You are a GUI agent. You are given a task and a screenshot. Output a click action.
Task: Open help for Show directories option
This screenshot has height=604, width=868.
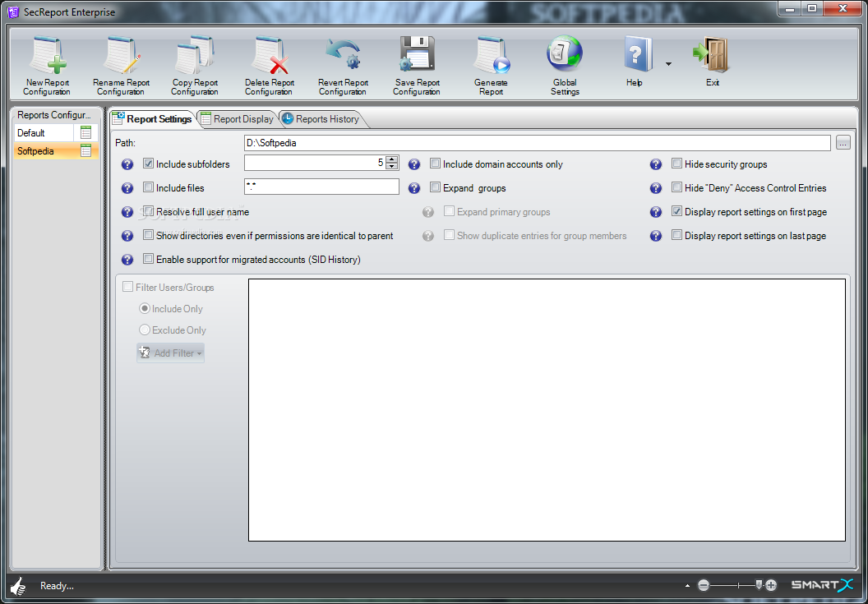[127, 236]
